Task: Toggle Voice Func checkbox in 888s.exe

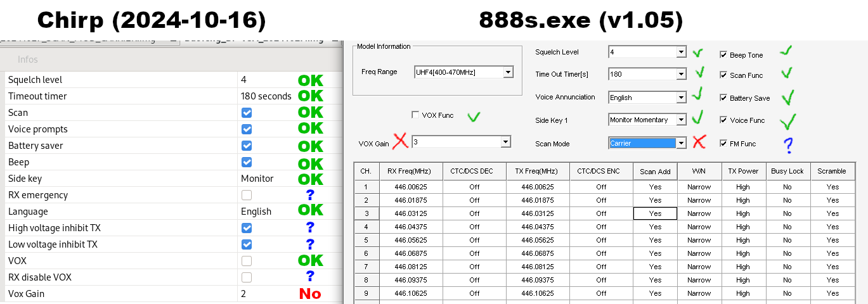Action: 723,120
